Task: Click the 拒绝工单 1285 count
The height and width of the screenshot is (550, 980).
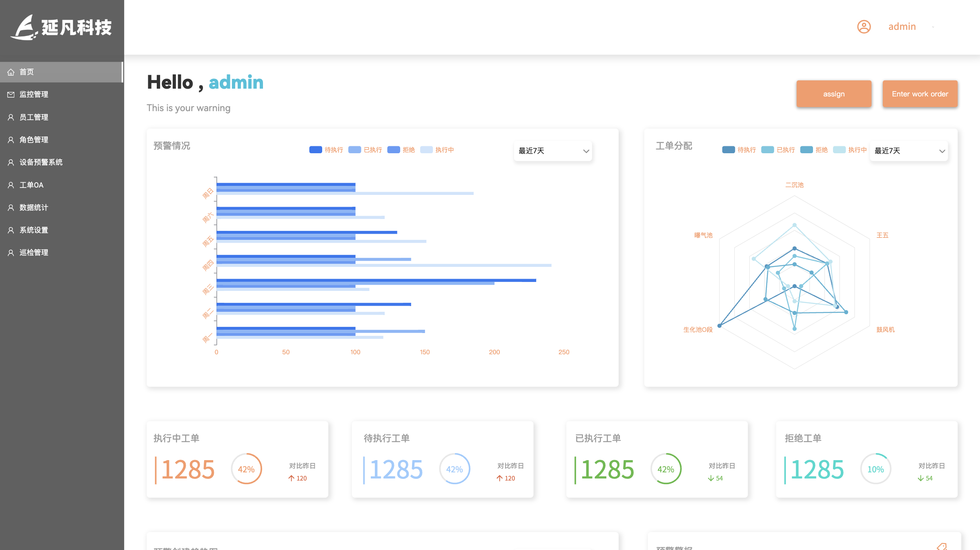Action: tap(817, 469)
